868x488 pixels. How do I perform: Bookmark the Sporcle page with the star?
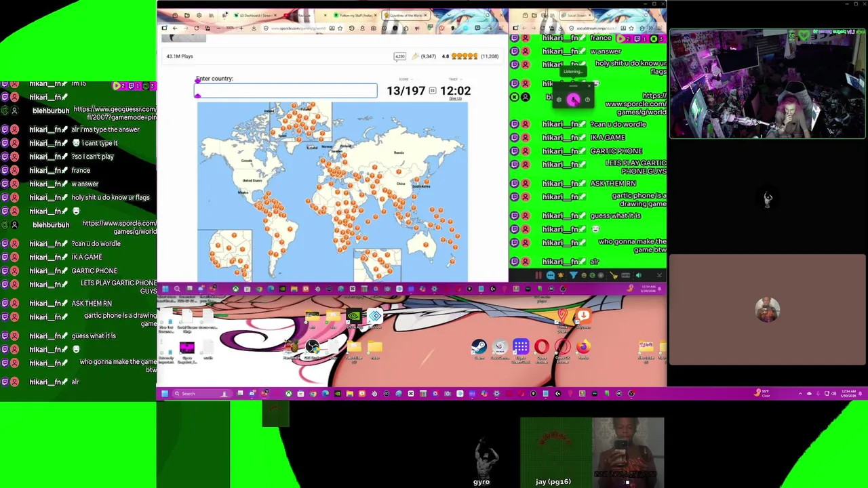340,28
